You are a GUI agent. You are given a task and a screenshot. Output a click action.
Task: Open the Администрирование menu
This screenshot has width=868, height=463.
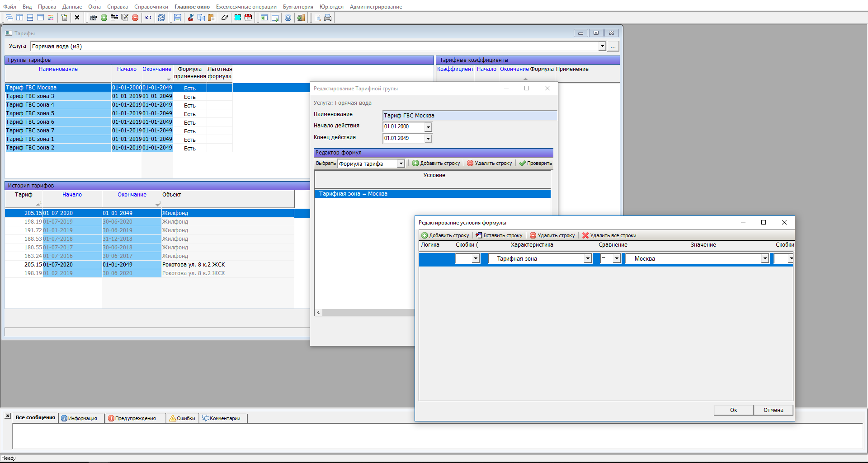coord(376,7)
